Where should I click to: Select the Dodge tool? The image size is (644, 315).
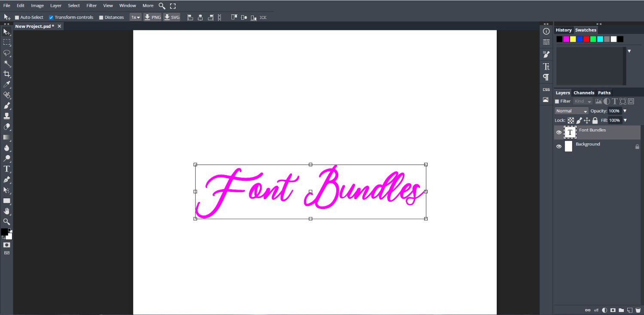(7, 158)
